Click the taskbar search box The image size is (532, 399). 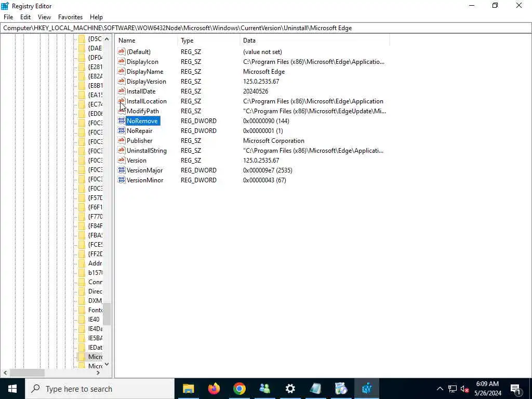coord(100,389)
